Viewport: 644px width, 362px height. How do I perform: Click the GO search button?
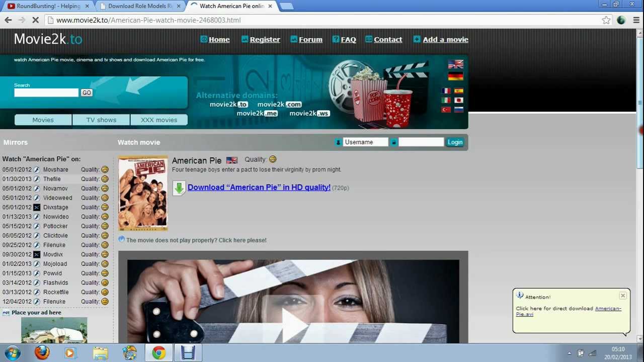[87, 93]
